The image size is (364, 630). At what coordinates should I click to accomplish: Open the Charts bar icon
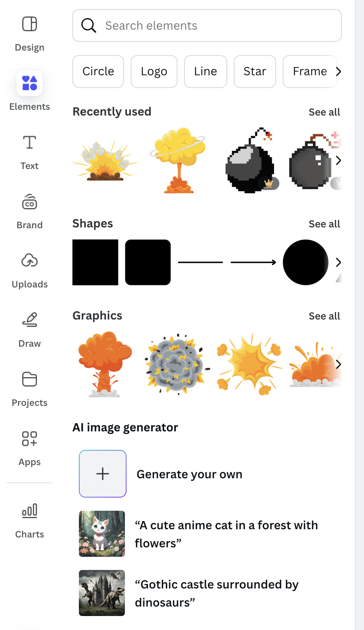[30, 511]
